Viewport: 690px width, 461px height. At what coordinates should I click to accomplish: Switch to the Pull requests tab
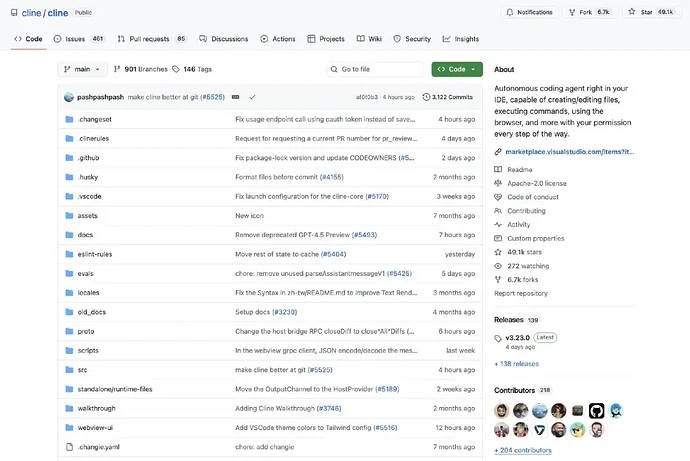pos(151,39)
